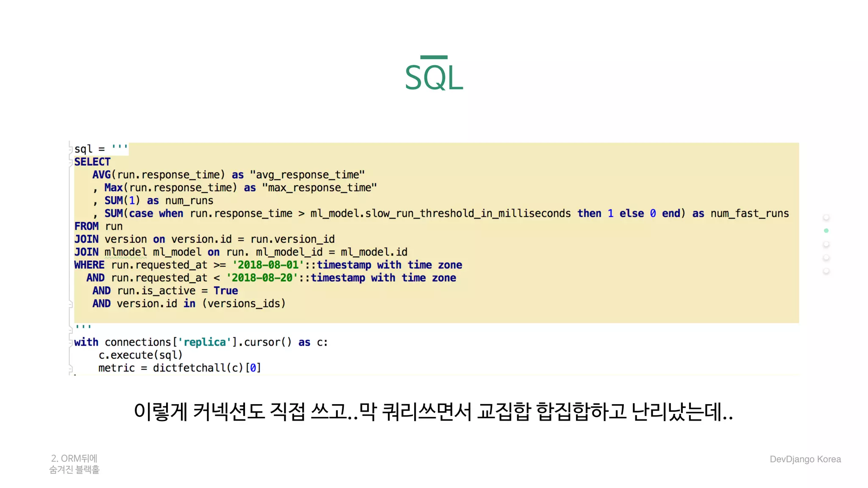The width and height of the screenshot is (868, 488).
Task: Click the 'DevDjango Korea' footer text
Action: (805, 459)
